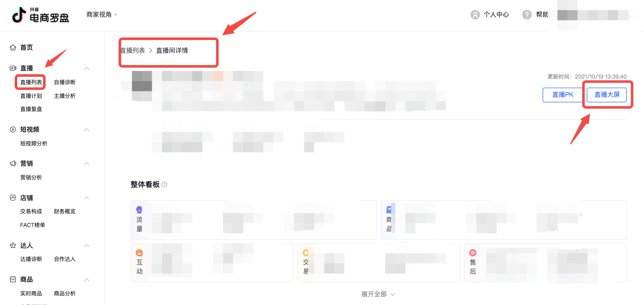Click the Douyin e-commerce compass logo

click(41, 15)
